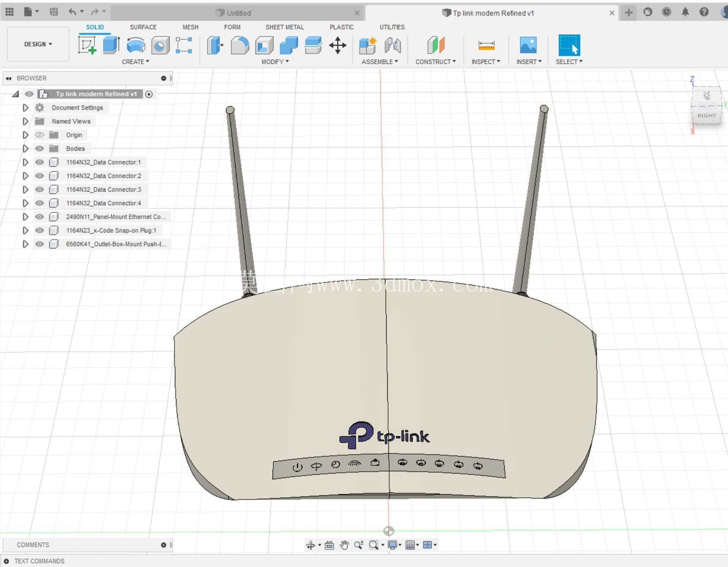Hide 1164N32_Data Connector:1 component
728x567 pixels.
click(x=39, y=162)
